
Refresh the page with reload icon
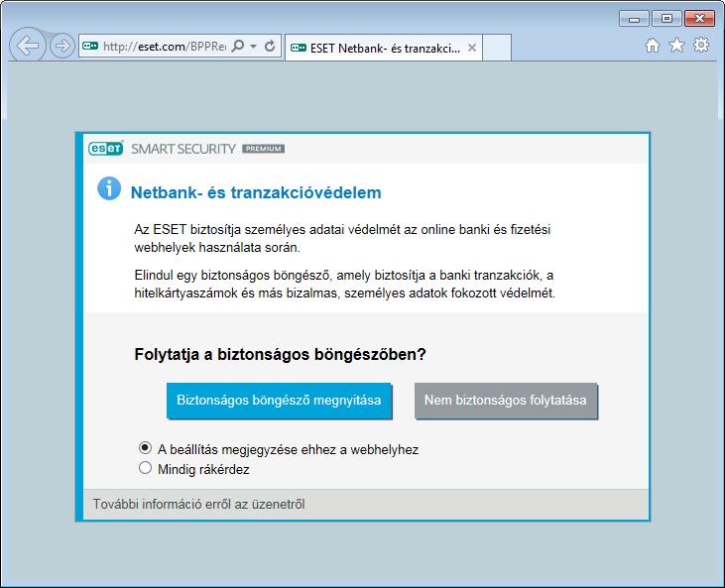270,46
